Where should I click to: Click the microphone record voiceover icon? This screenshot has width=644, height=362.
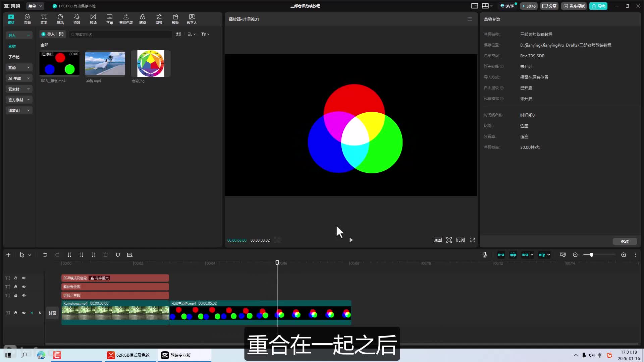click(x=485, y=255)
